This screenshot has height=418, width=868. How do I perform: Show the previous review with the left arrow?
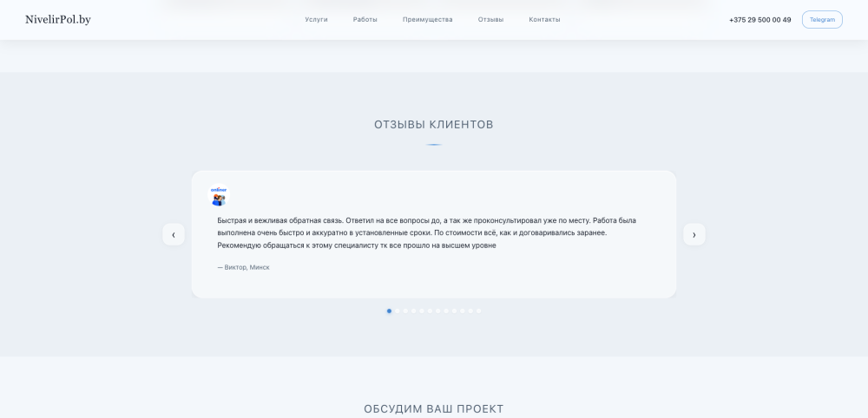click(x=174, y=234)
